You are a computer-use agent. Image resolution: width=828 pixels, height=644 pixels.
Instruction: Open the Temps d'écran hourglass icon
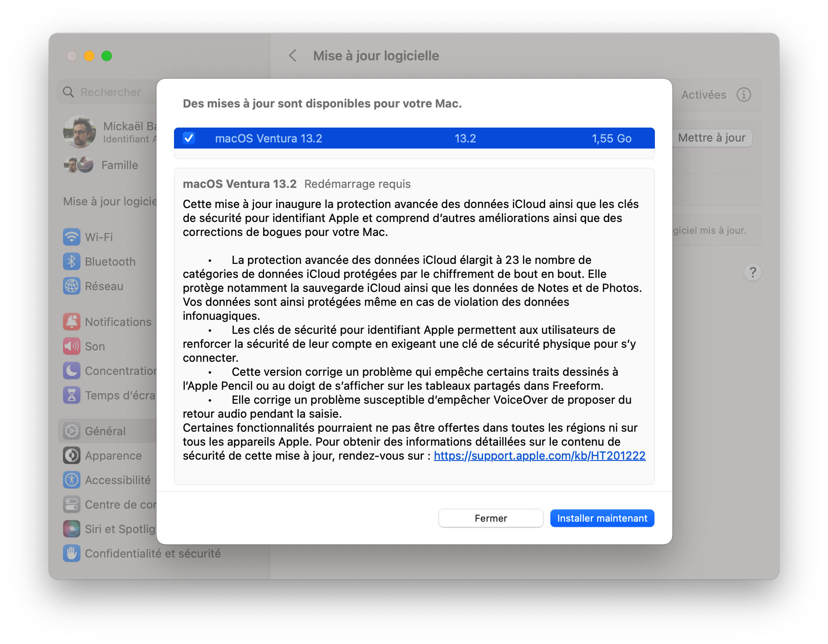(x=72, y=395)
